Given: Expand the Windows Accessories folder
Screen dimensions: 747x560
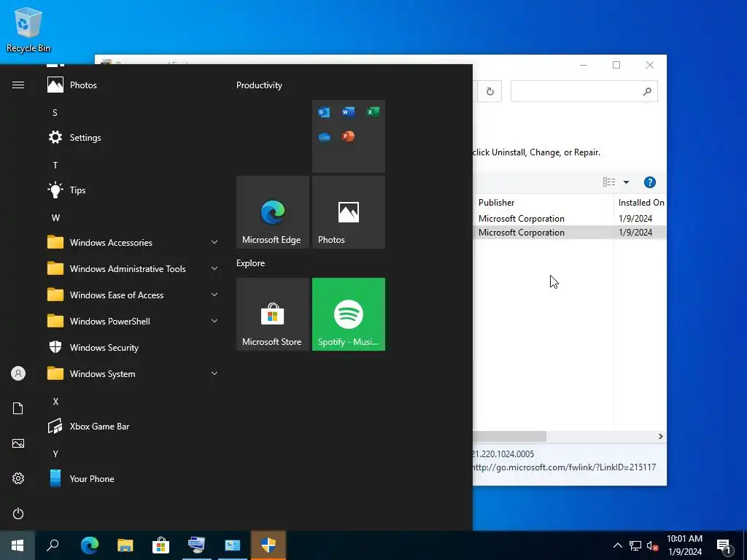Looking at the screenshot, I should 214,242.
